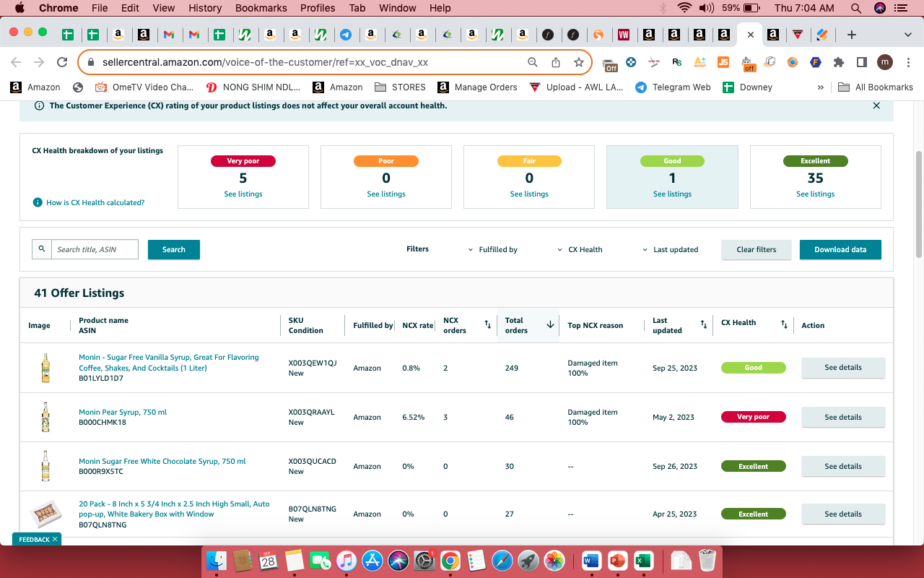Open the App Store from the dock

(372, 560)
